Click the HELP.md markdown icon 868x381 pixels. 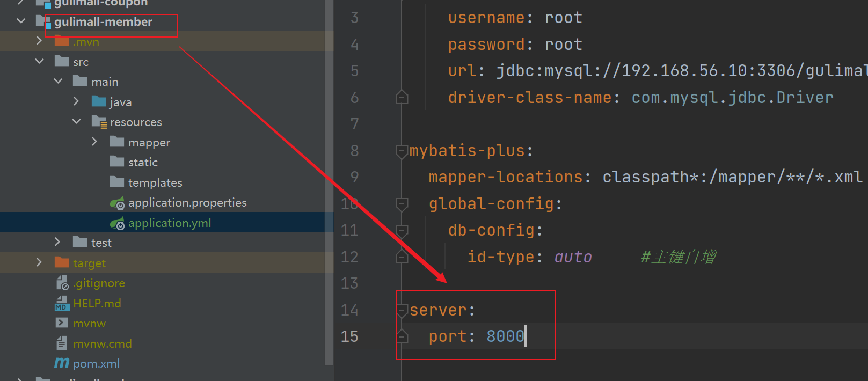click(x=62, y=303)
